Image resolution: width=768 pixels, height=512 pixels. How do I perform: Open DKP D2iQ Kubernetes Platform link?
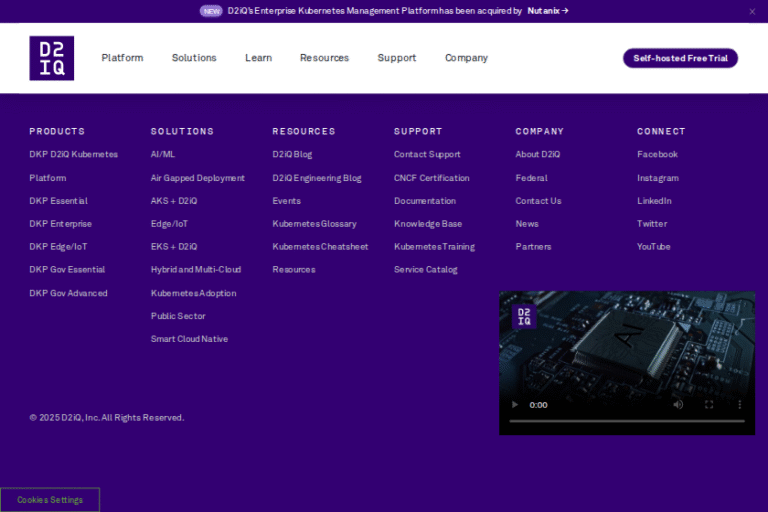pyautogui.click(x=73, y=166)
